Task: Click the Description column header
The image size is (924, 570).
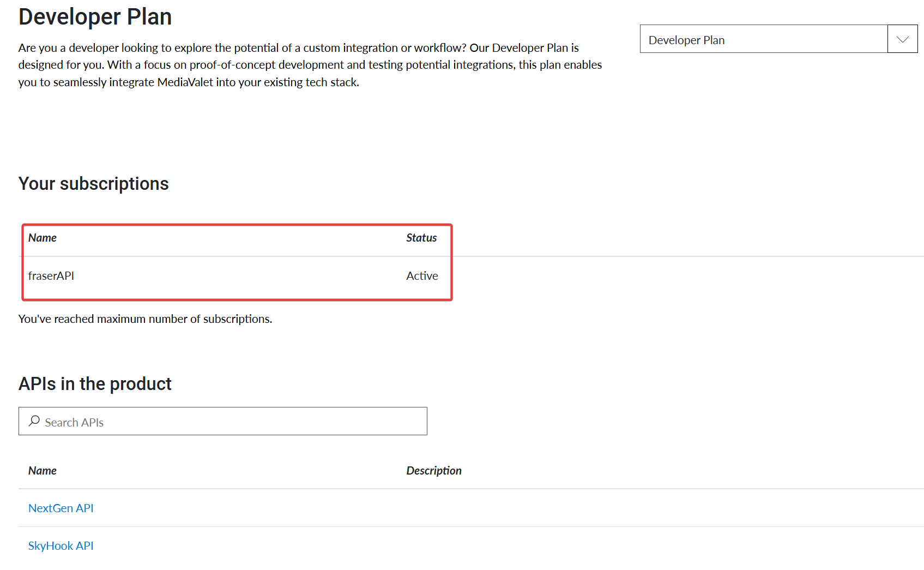Action: pyautogui.click(x=434, y=471)
